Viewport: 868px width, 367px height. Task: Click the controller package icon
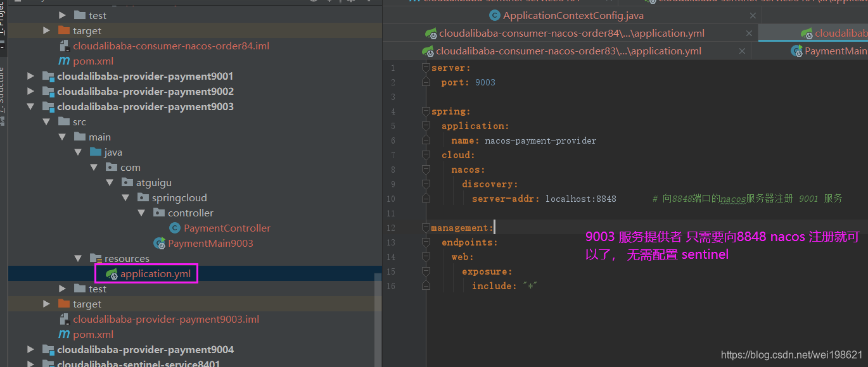159,213
